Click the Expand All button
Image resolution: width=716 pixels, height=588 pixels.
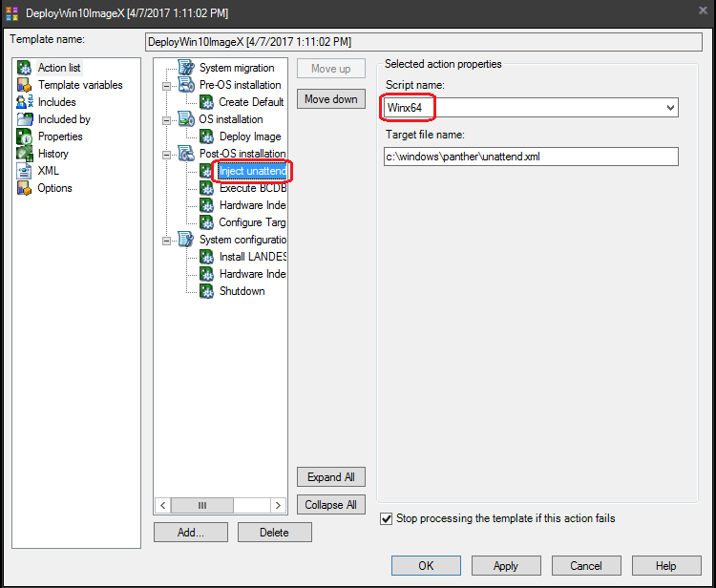[331, 477]
